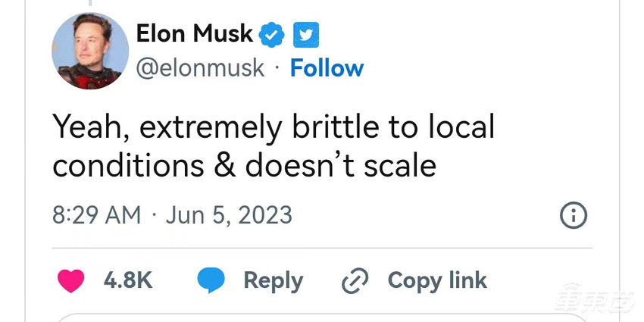The width and height of the screenshot is (644, 322).
Task: Open the tweet info circle icon
Action: point(573,216)
